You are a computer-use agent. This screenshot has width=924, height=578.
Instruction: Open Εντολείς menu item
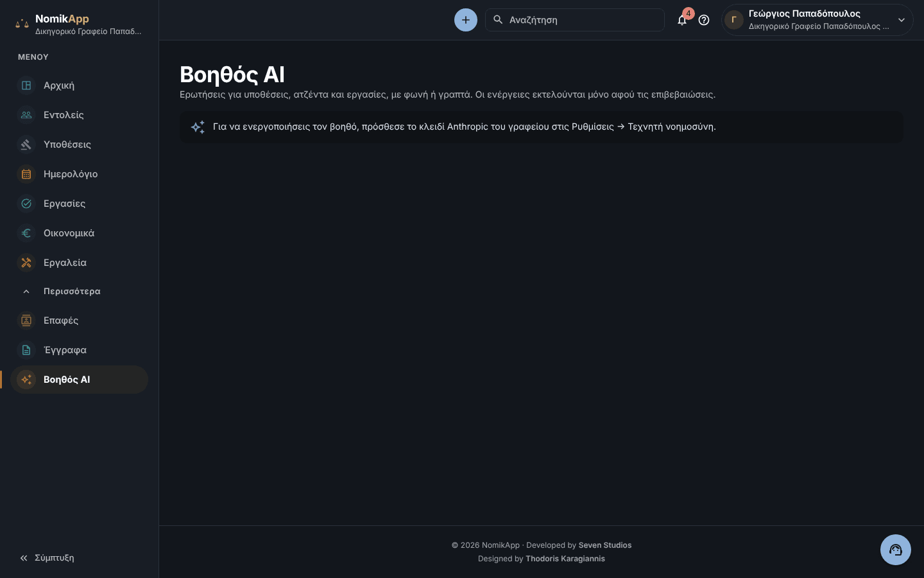(79, 115)
